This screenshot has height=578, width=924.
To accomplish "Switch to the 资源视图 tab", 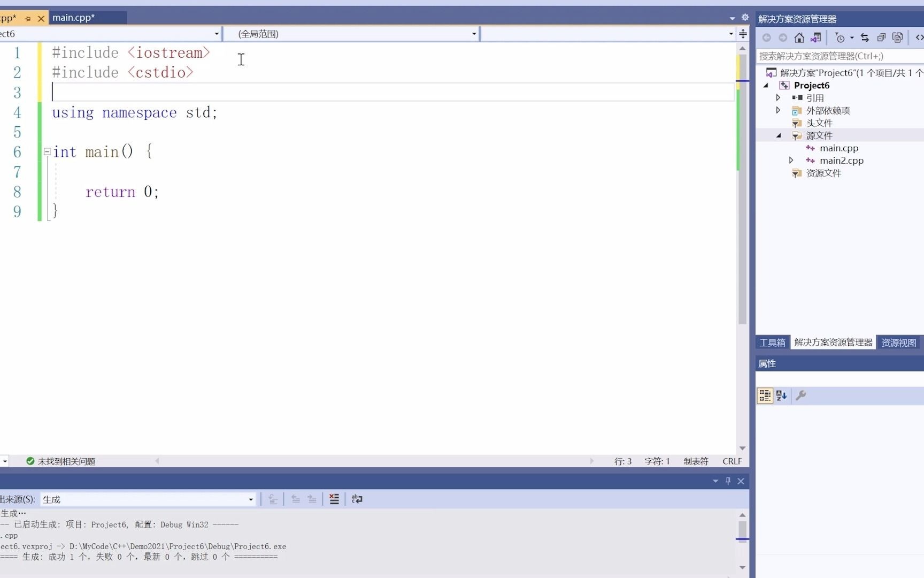I will (x=898, y=343).
